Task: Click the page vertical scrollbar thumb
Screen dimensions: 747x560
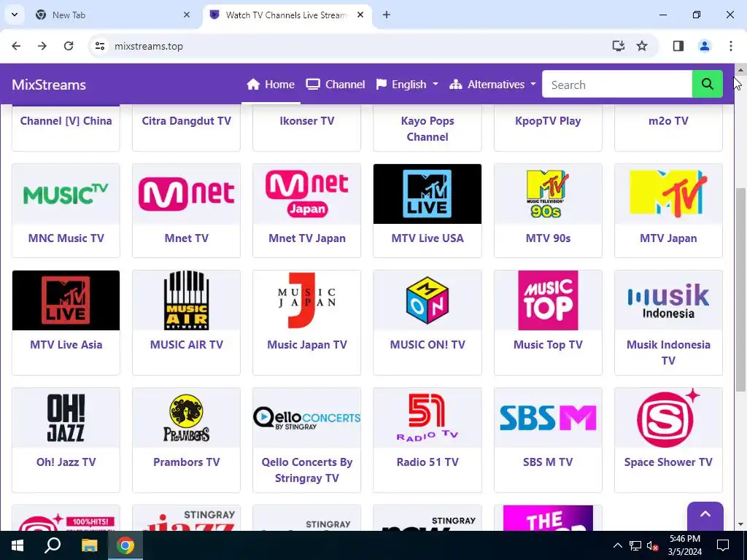Action: point(740,289)
